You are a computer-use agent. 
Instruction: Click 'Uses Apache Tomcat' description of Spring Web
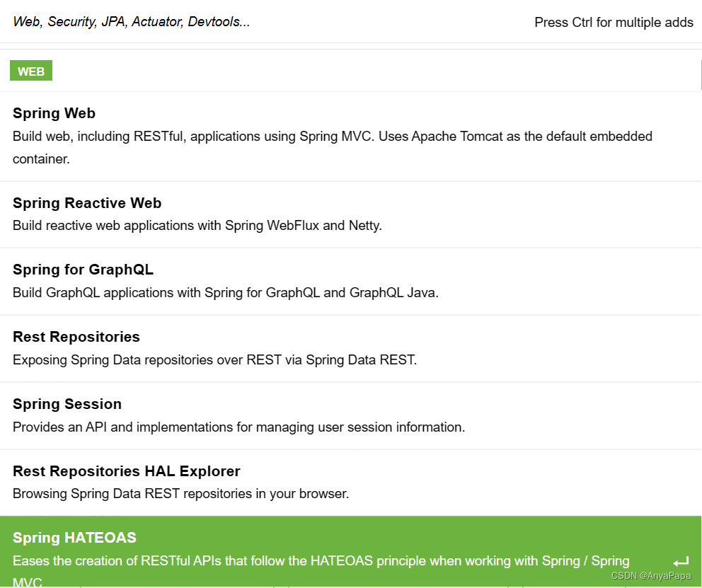click(x=332, y=148)
